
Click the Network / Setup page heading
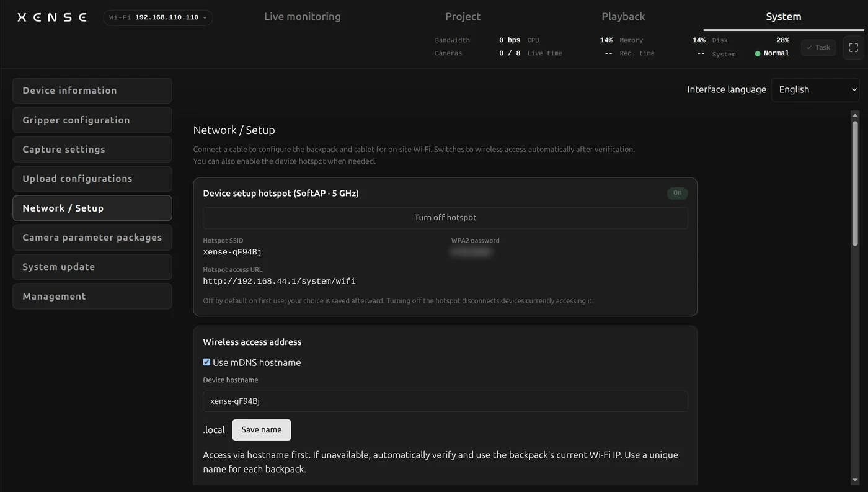(x=234, y=130)
